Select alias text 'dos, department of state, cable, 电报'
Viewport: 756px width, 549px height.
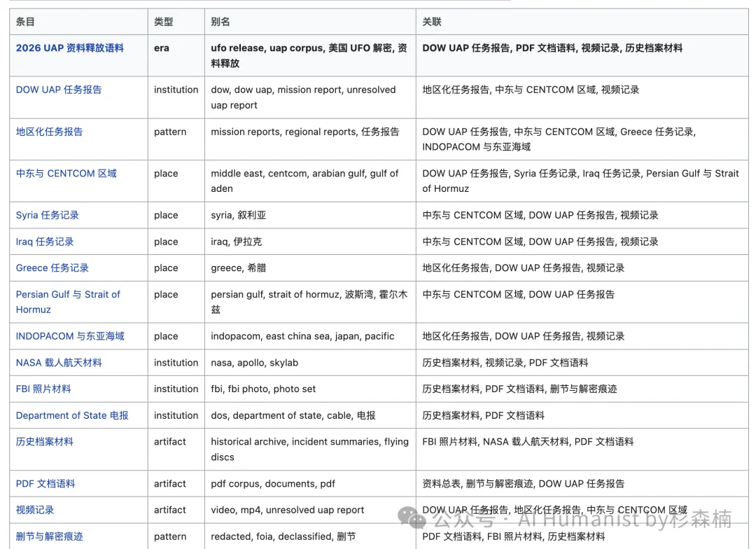(293, 415)
